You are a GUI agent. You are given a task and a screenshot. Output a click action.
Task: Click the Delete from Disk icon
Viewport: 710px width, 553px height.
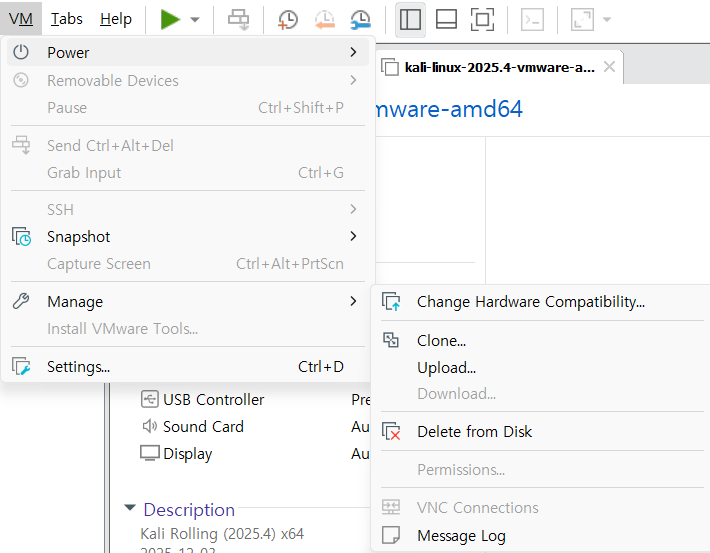[x=391, y=431]
